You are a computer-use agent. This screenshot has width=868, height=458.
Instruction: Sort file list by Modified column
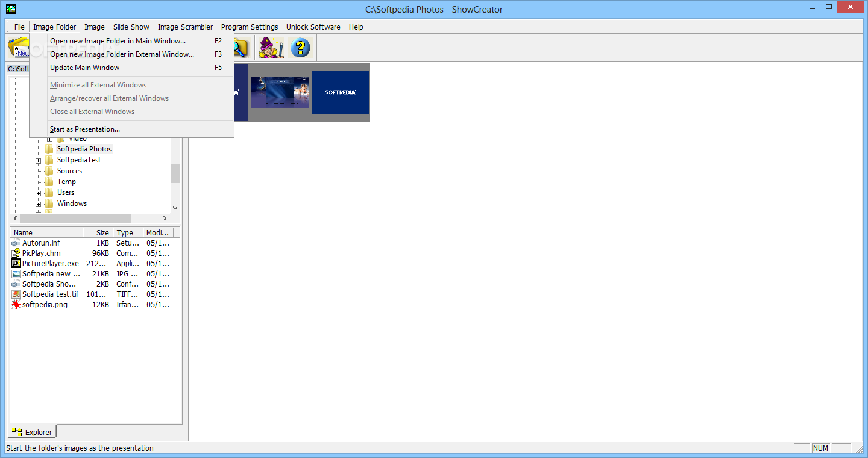[x=159, y=232]
